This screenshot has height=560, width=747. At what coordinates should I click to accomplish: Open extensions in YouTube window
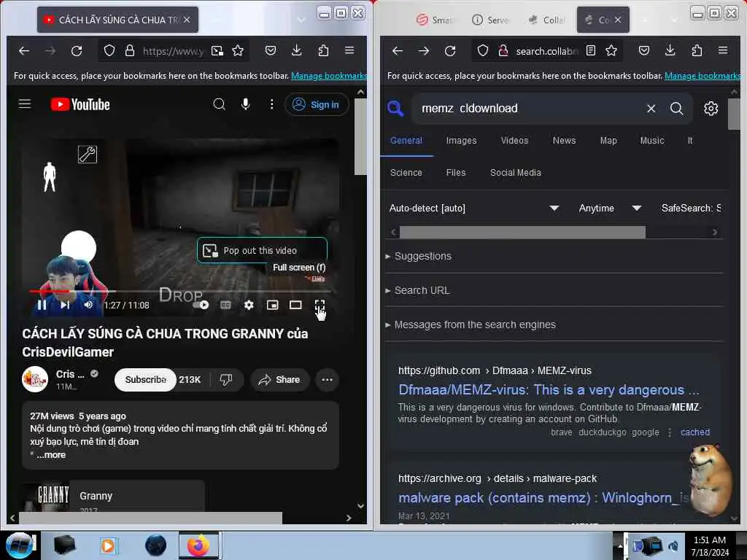(x=323, y=50)
